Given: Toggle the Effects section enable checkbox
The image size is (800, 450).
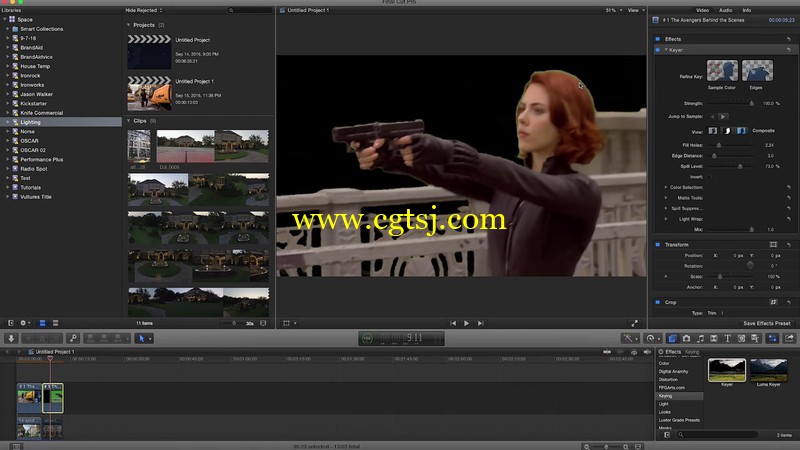Looking at the screenshot, I should coord(658,39).
